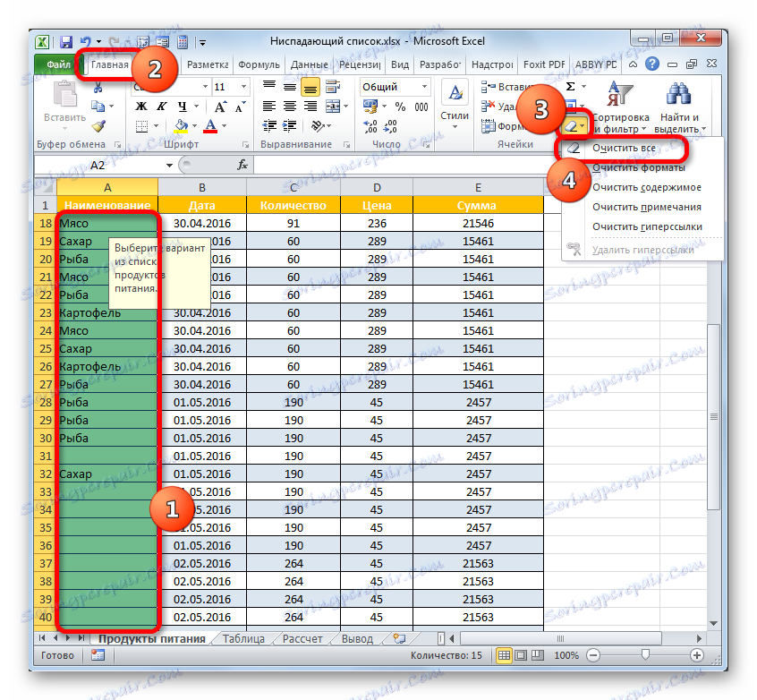Expand the Шрифт group dialog launcher
Viewport: 757px width, 700px height.
(246, 144)
